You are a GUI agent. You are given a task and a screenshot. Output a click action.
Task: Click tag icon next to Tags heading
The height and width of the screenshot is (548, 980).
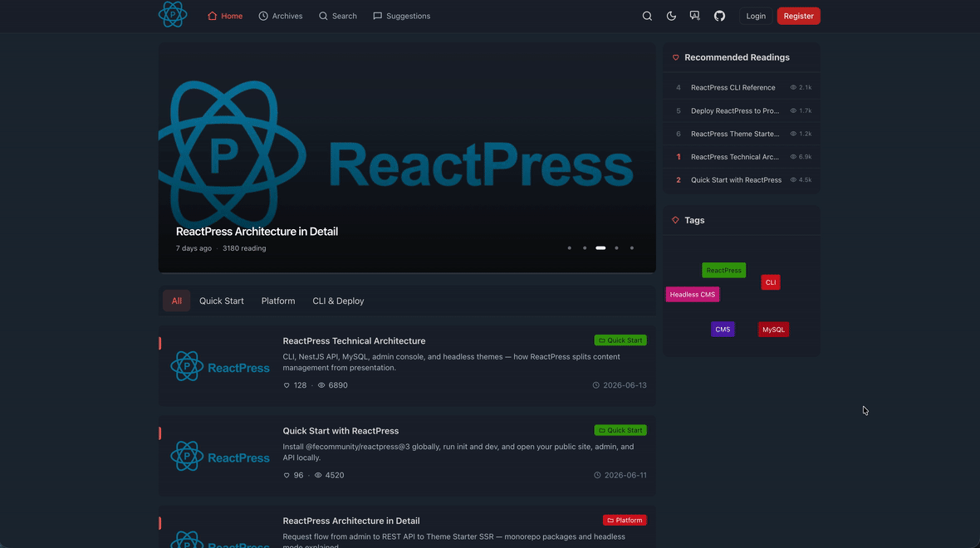[x=675, y=220]
